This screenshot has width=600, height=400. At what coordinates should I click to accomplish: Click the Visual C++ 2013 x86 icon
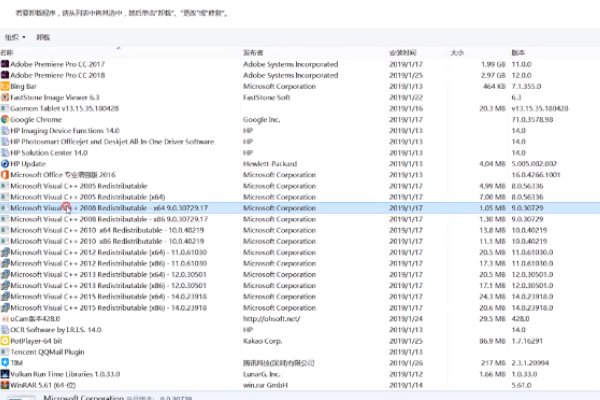point(5,286)
